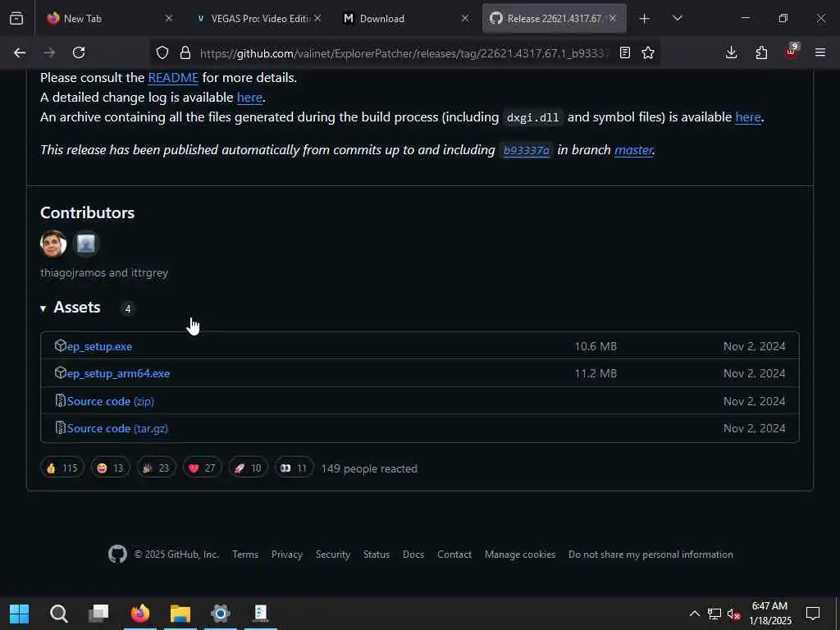Click the hooray reaction 23
This screenshot has width=840, height=630.
coord(156,468)
